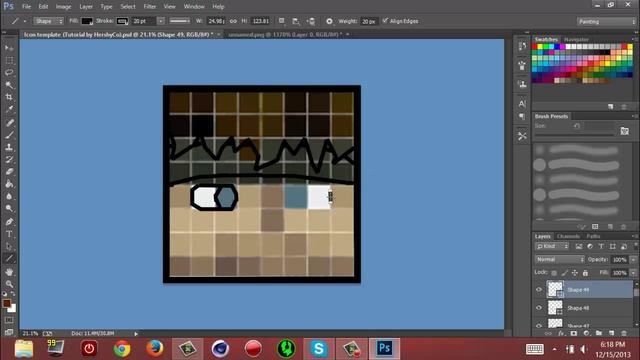Open the Window menu
The height and width of the screenshot is (360, 640).
point(194,7)
